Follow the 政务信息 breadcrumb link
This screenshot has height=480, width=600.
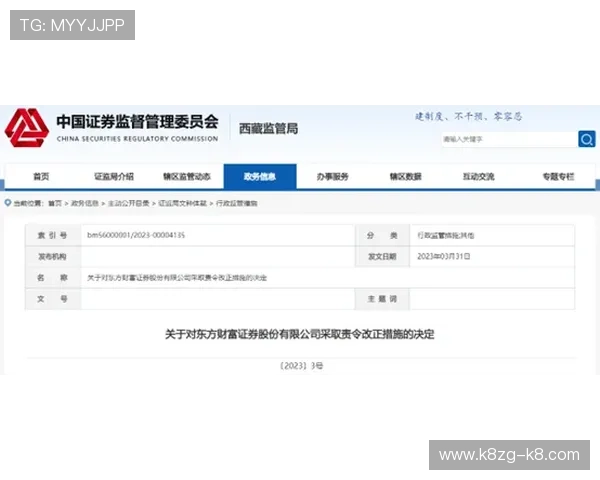[x=85, y=203]
